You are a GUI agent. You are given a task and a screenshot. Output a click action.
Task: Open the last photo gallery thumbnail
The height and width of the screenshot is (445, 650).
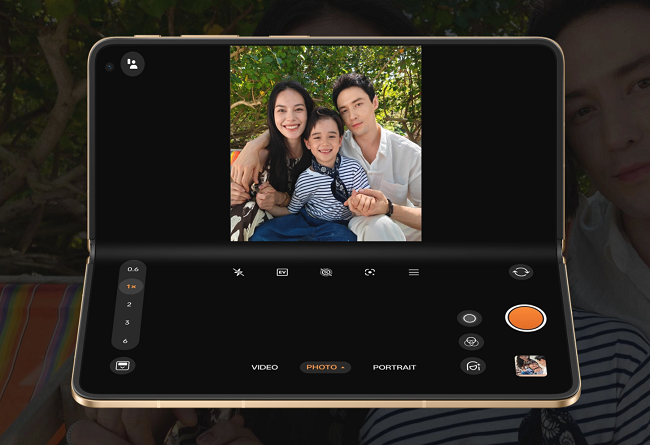[530, 366]
